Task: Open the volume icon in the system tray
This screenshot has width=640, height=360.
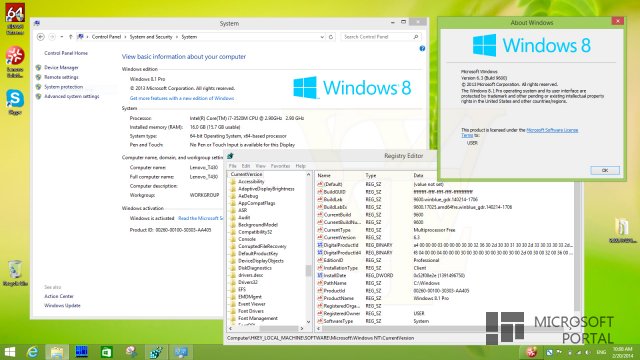Action: (x=588, y=352)
